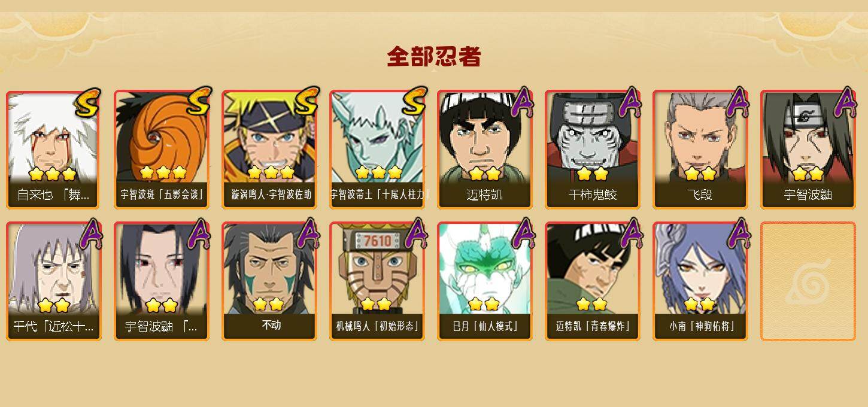Image resolution: width=868 pixels, height=407 pixels.
Task: Open the 巳月「仙人模式」 card
Action: [x=485, y=281]
